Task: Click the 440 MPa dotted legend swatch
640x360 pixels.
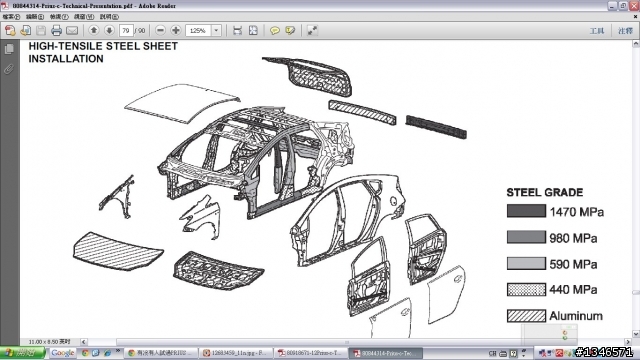Action: pos(526,289)
